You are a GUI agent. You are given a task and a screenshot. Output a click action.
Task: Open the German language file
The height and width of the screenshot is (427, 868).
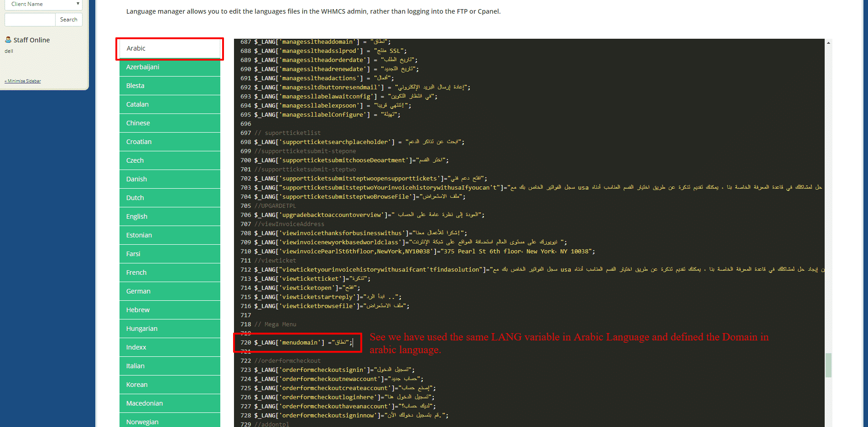click(x=170, y=291)
